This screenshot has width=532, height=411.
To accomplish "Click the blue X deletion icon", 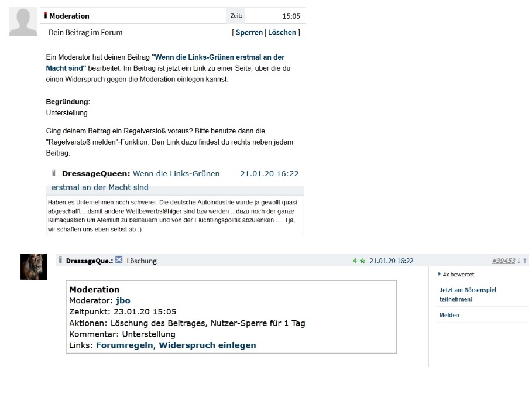I will (119, 259).
